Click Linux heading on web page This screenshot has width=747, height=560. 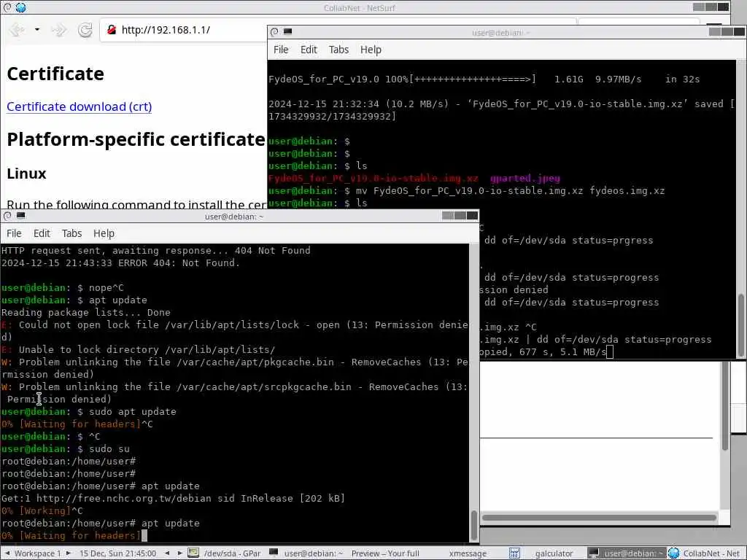[x=26, y=174]
